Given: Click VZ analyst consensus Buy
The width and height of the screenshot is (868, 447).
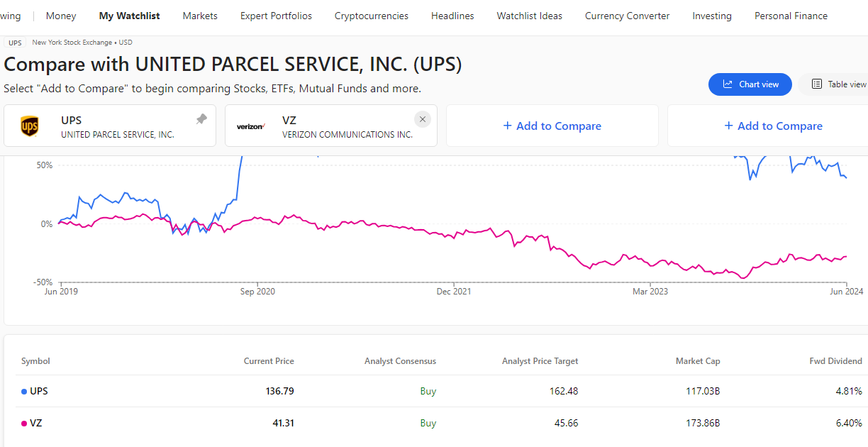Looking at the screenshot, I should [428, 423].
